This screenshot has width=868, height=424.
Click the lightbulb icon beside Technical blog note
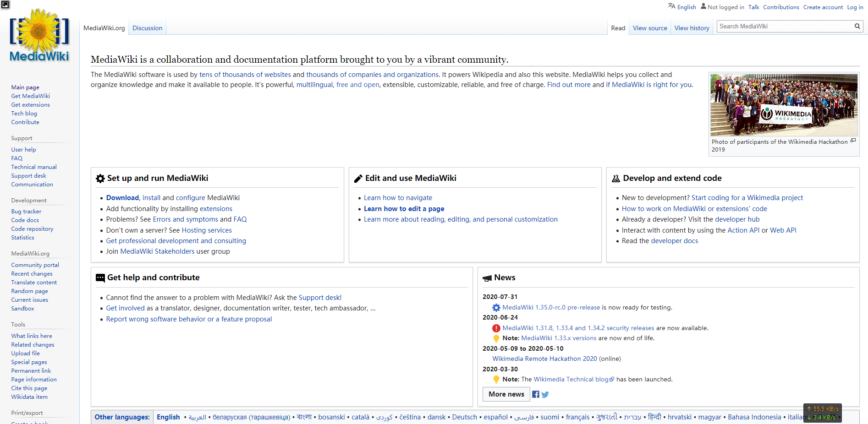496,380
